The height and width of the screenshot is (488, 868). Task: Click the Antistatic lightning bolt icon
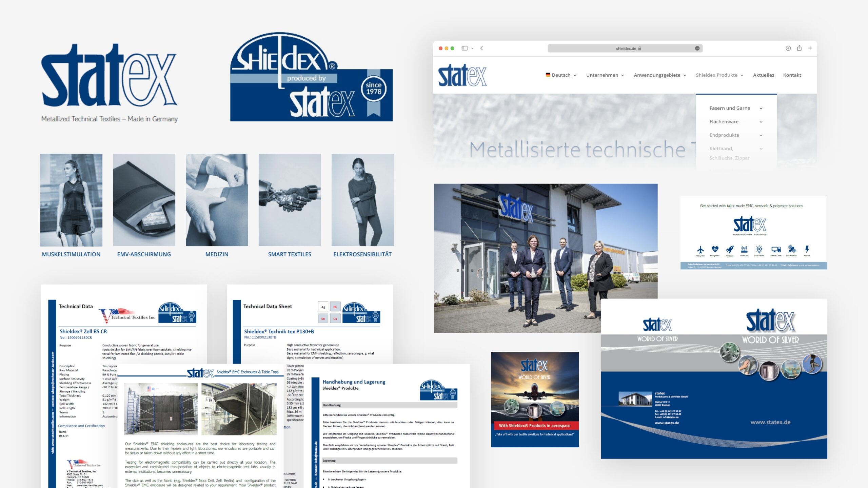(x=807, y=250)
